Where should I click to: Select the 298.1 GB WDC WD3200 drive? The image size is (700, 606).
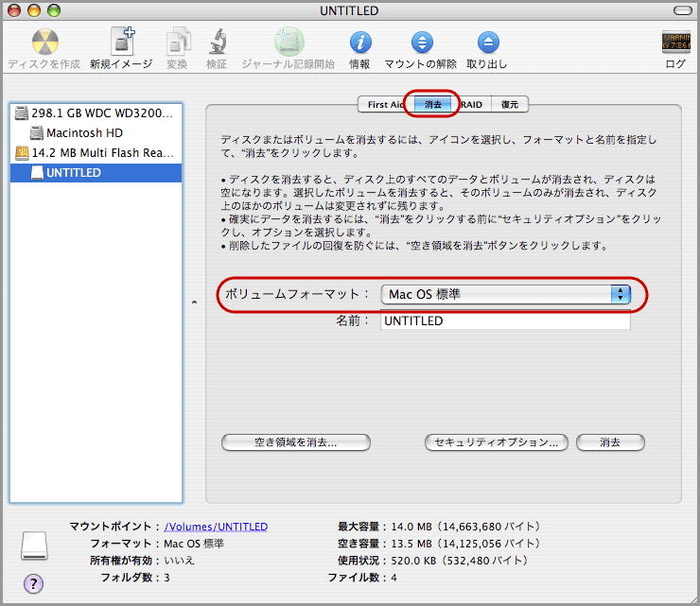click(x=96, y=113)
